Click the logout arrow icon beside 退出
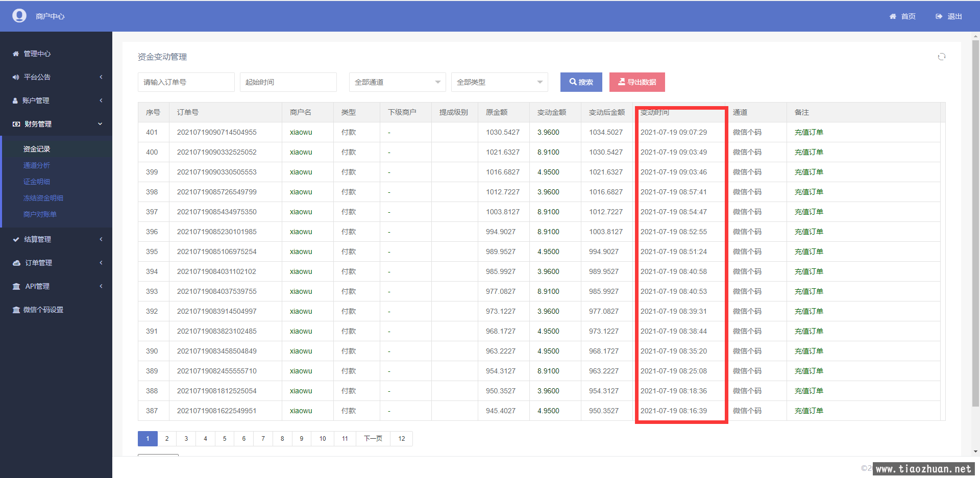Viewport: 980px width, 478px height. [x=939, y=16]
